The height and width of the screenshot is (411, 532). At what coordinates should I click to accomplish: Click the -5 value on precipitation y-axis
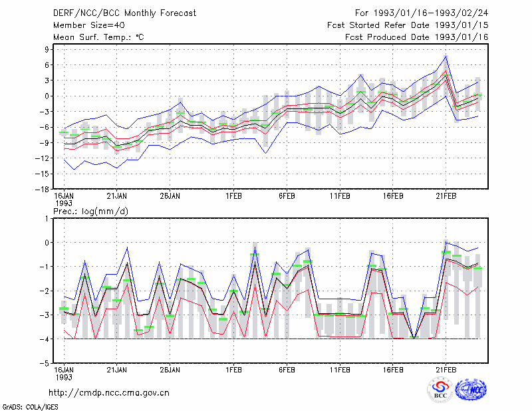(x=45, y=363)
